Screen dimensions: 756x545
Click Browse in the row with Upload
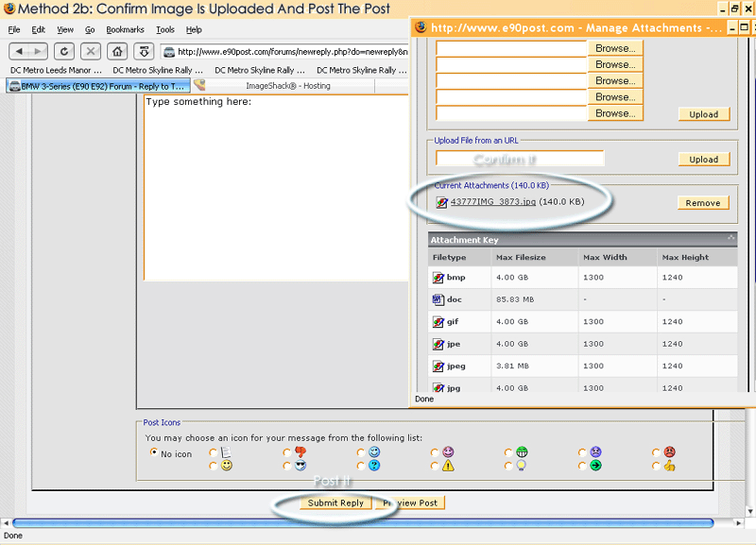click(x=615, y=113)
